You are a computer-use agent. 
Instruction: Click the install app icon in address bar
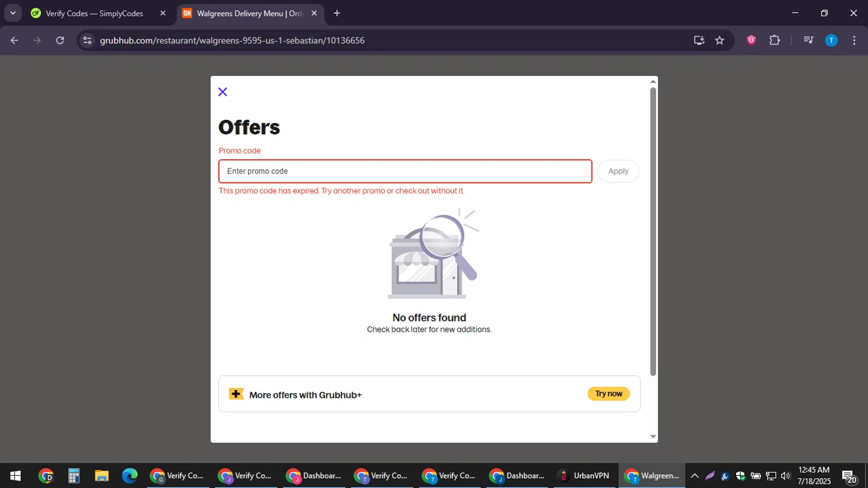click(699, 41)
